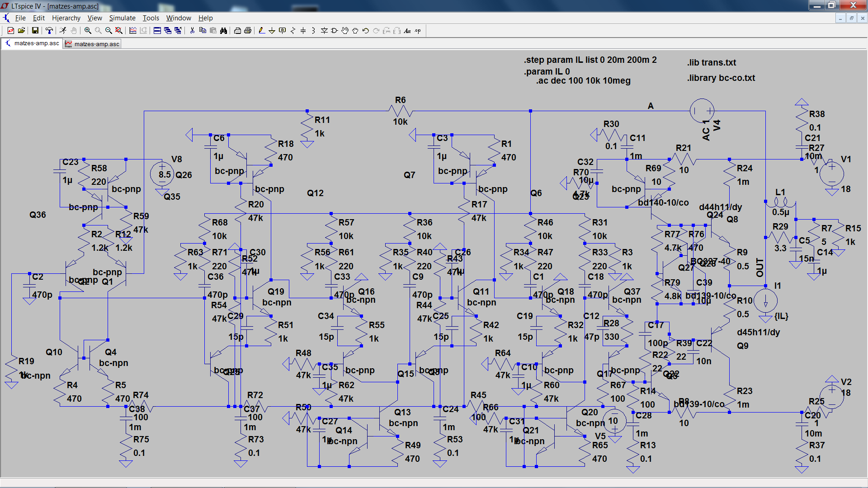This screenshot has width=868, height=488.
Task: Undo the last action
Action: (x=366, y=31)
